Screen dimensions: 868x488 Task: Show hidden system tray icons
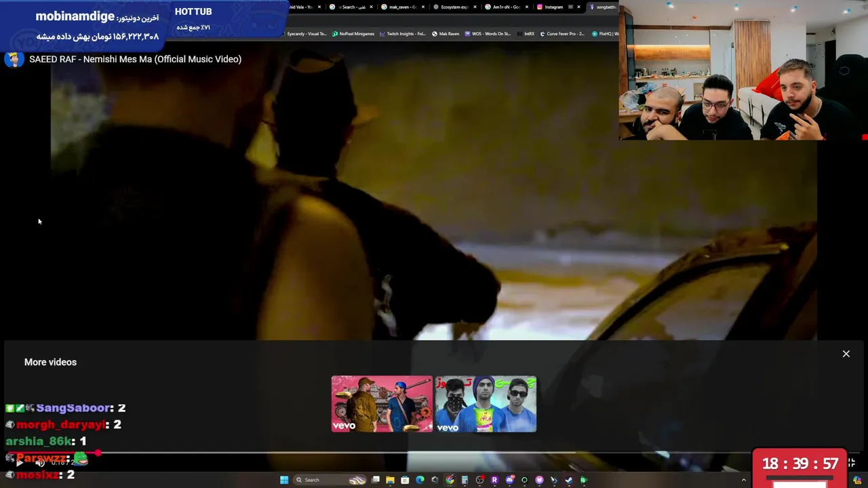pyautogui.click(x=743, y=481)
